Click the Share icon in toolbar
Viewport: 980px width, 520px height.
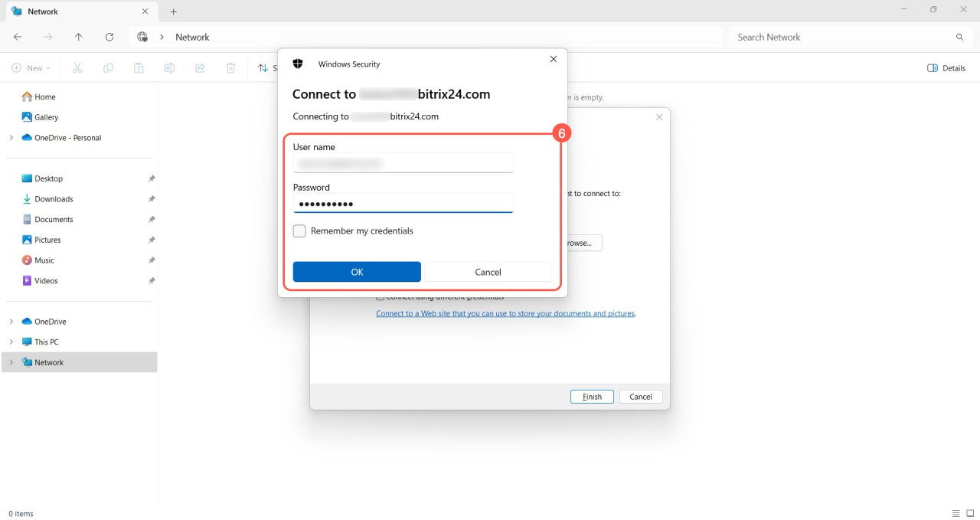click(x=200, y=68)
